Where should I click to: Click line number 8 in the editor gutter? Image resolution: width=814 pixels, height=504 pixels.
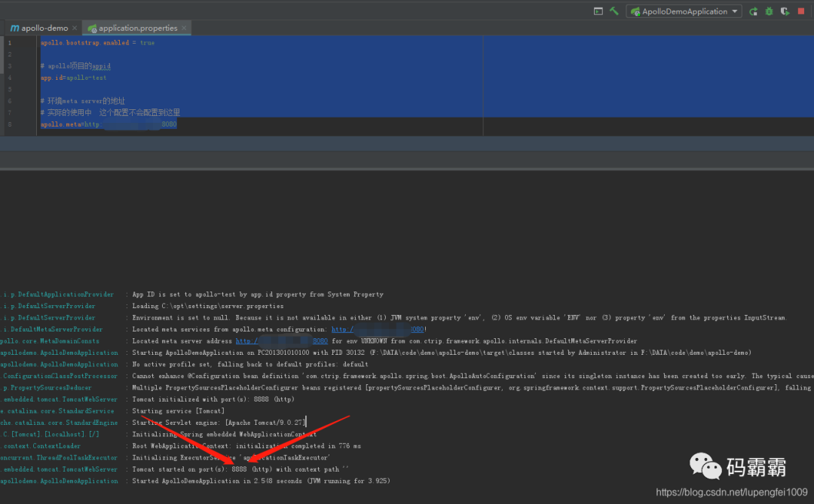pos(9,124)
